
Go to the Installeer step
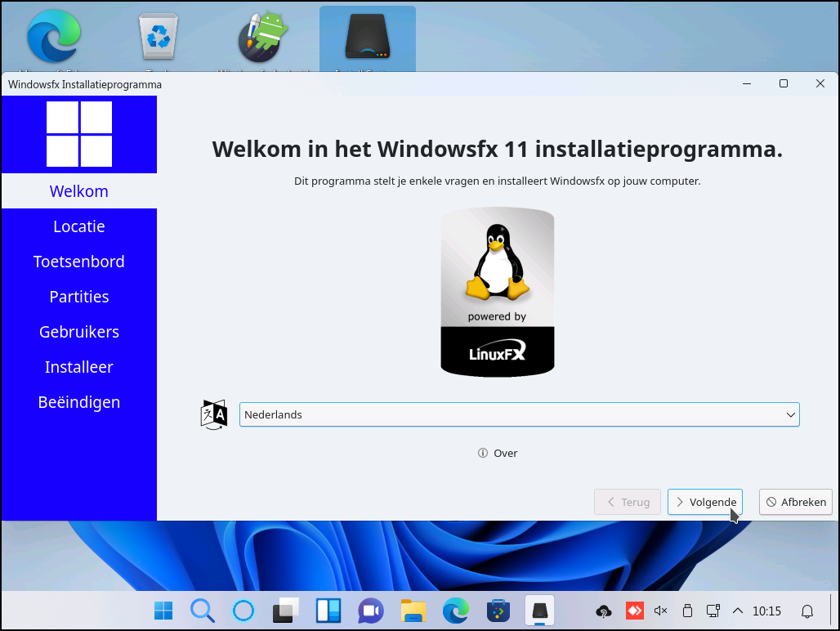79,367
